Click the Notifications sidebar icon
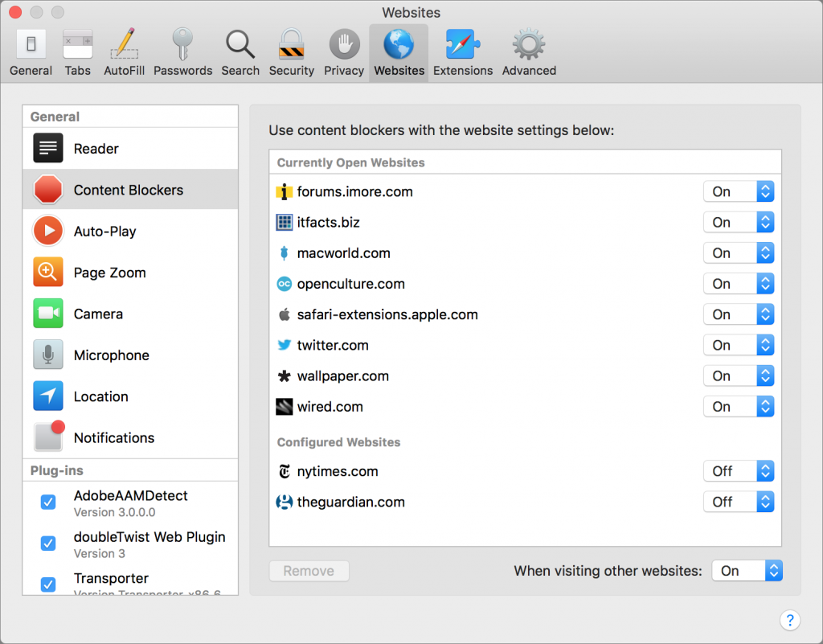 click(x=48, y=437)
